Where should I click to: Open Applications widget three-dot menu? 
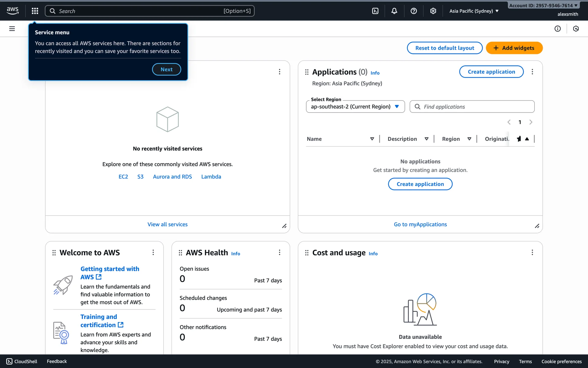[532, 72]
